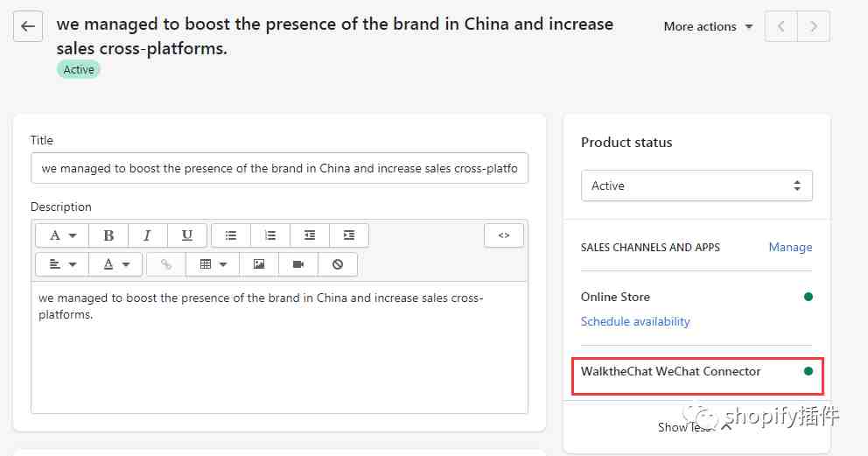Screen dimensions: 868x456
Task: Apply italic formatting in description editor
Action: pos(147,235)
